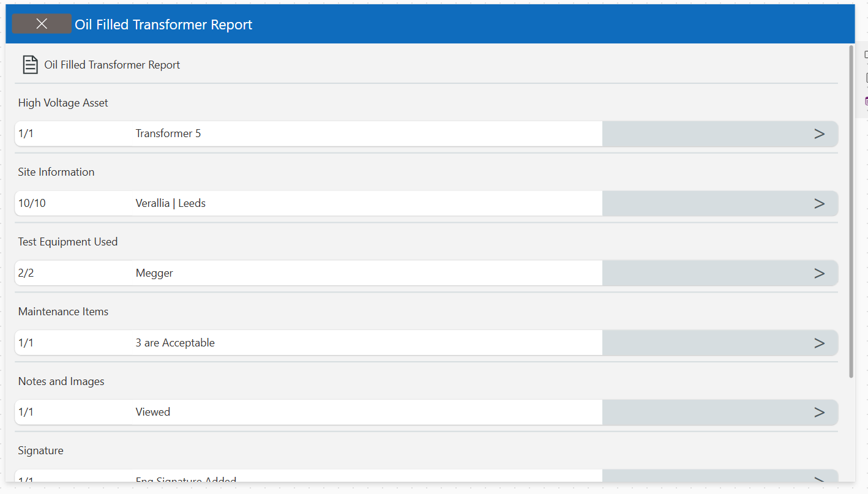Click the chevron arrow on the Megger row
Viewport: 868px width, 494px height.
click(x=819, y=273)
